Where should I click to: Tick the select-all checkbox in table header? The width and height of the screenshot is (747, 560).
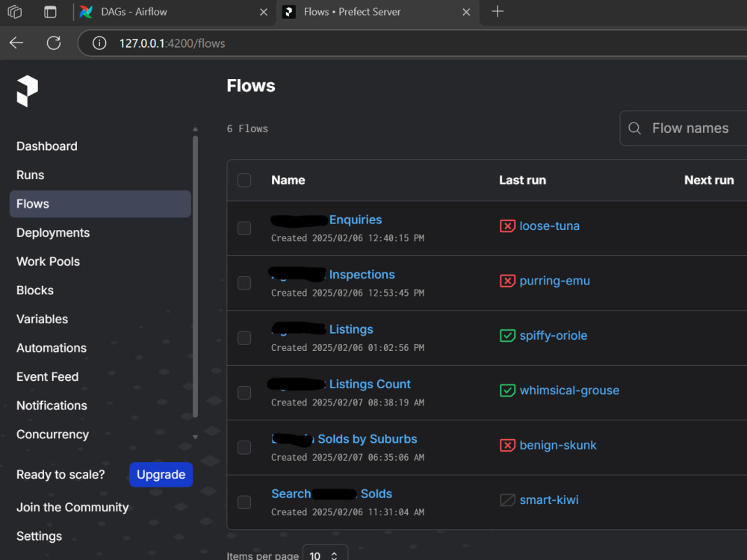[244, 180]
